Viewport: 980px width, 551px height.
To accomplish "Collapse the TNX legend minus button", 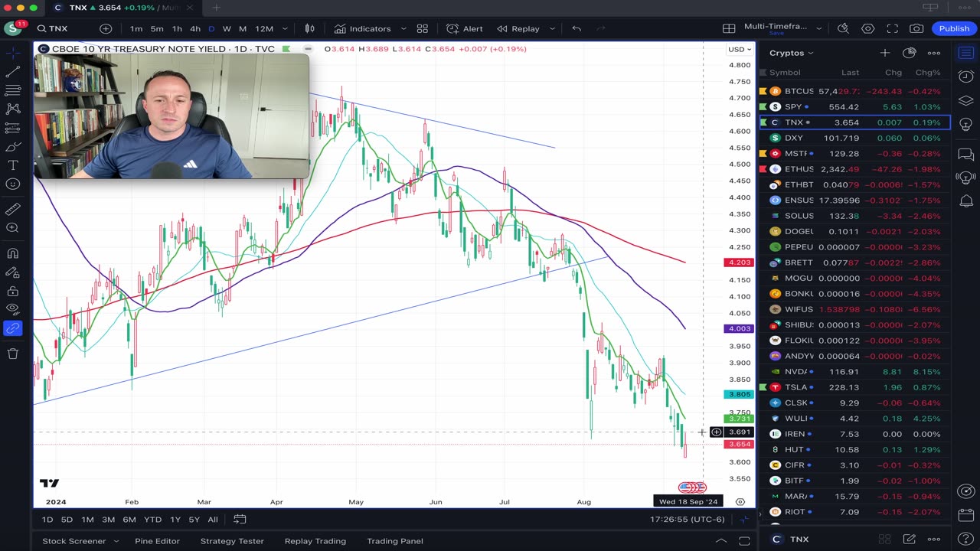I will 308,49.
